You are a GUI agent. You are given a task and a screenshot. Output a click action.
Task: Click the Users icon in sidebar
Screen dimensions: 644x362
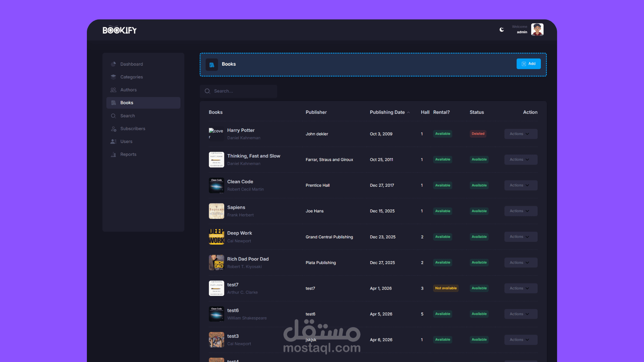113,141
